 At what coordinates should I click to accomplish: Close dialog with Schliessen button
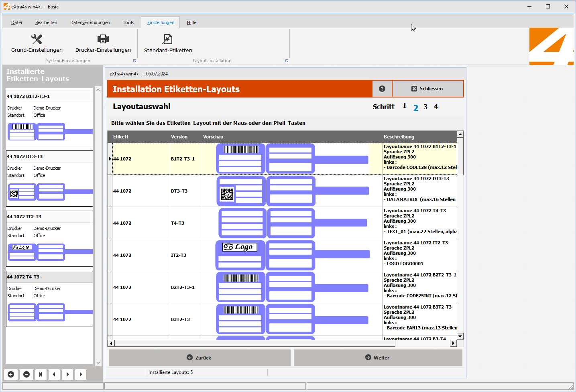pos(427,89)
